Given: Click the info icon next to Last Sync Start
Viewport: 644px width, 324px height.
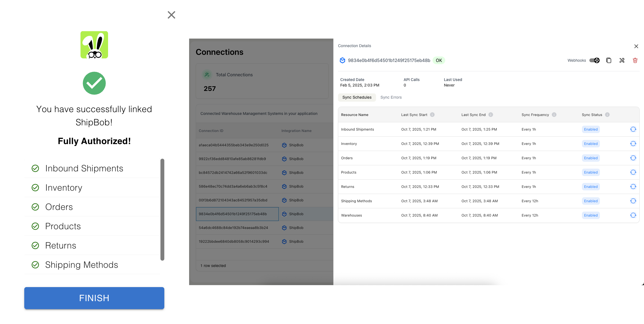Looking at the screenshot, I should coord(432,115).
